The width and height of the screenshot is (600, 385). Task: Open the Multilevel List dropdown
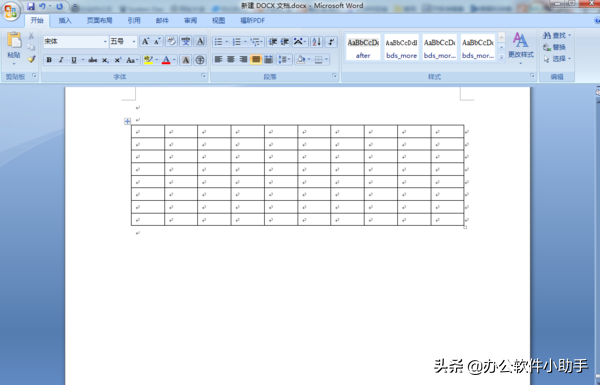[257, 42]
